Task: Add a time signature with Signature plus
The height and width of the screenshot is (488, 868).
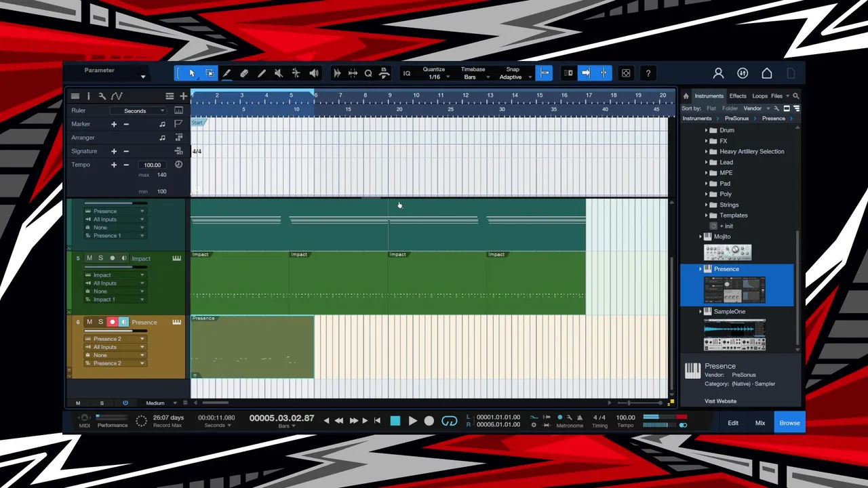Action: (114, 151)
